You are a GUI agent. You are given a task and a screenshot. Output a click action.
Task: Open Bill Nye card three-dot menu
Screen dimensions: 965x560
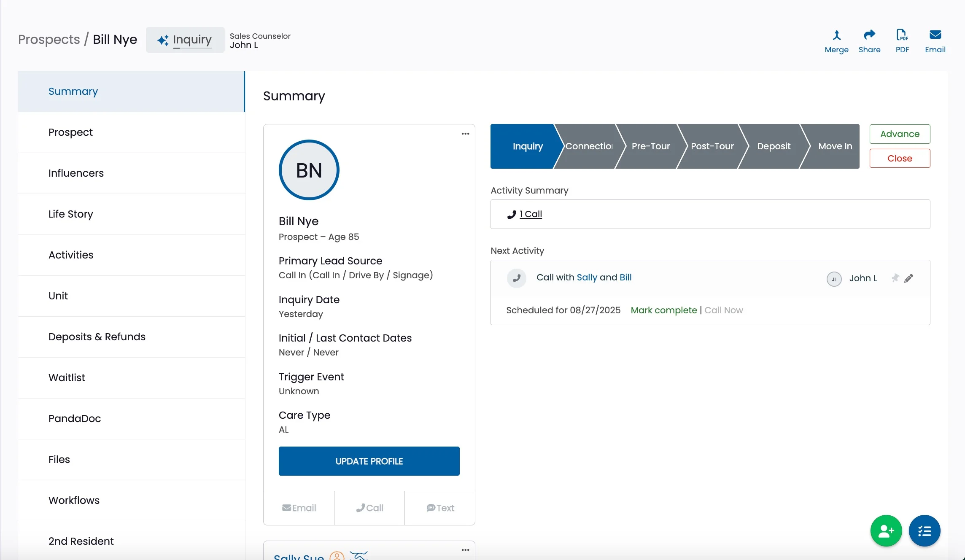pyautogui.click(x=465, y=134)
